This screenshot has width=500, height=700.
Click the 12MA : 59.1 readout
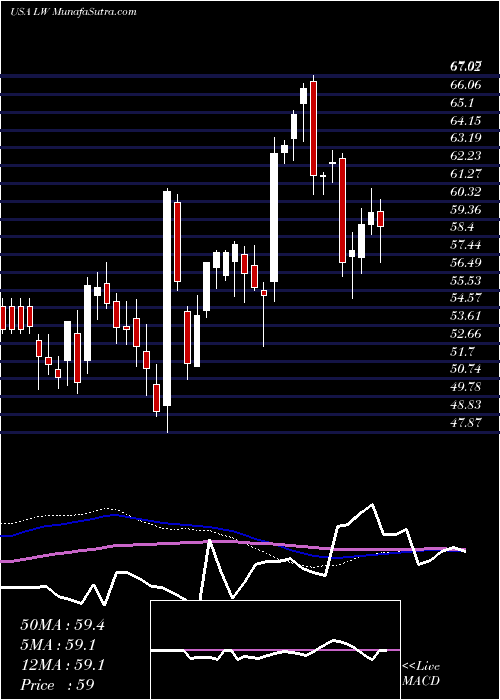[x=62, y=665]
